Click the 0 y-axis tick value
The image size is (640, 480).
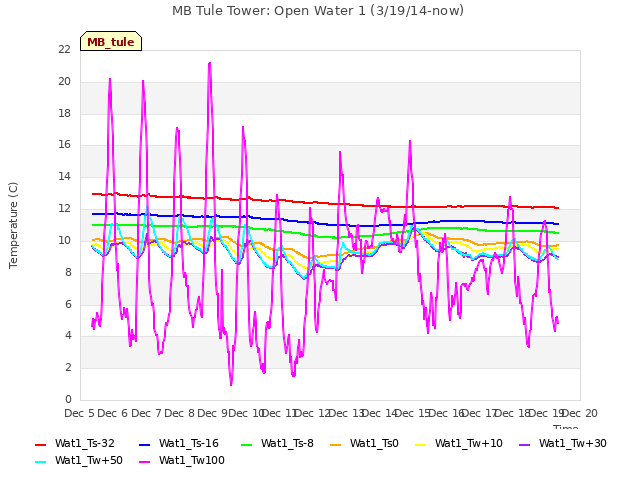68,399
